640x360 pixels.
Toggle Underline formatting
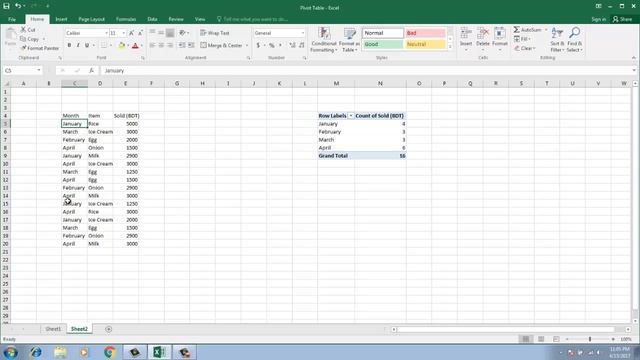click(x=87, y=45)
